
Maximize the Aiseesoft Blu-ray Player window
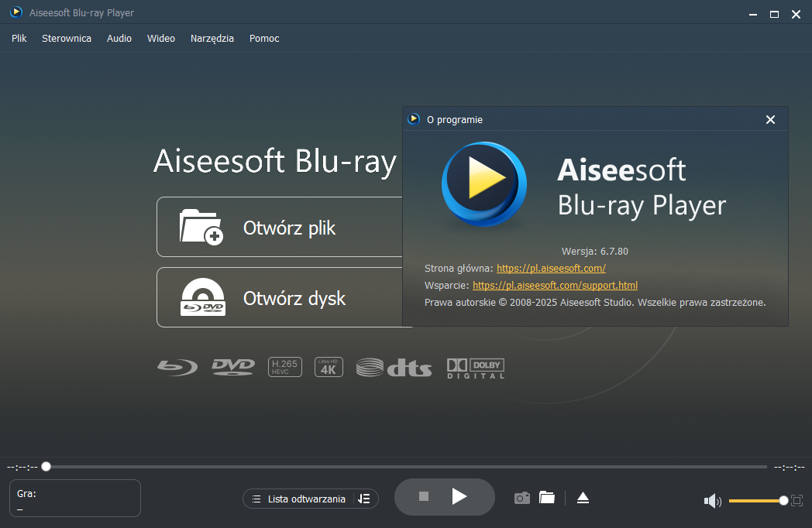774,15
